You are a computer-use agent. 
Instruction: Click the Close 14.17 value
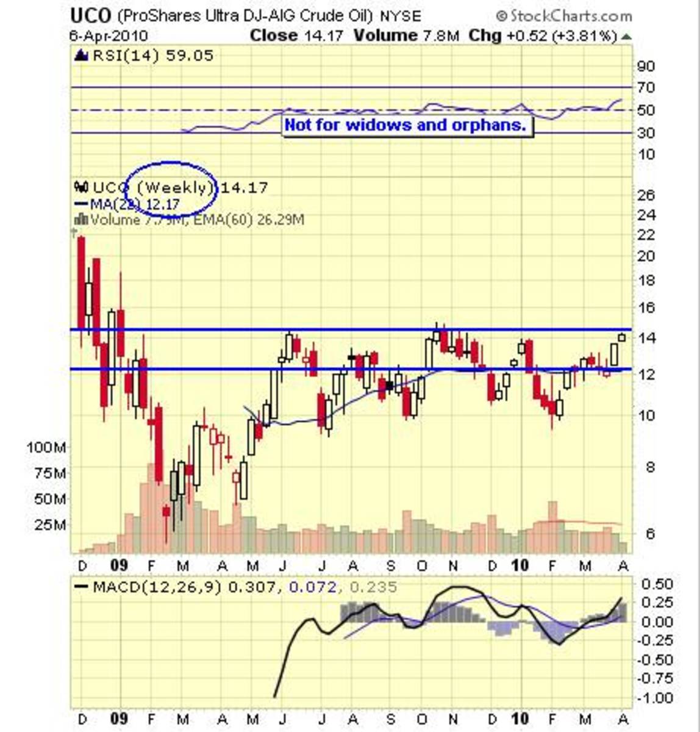pos(298,35)
